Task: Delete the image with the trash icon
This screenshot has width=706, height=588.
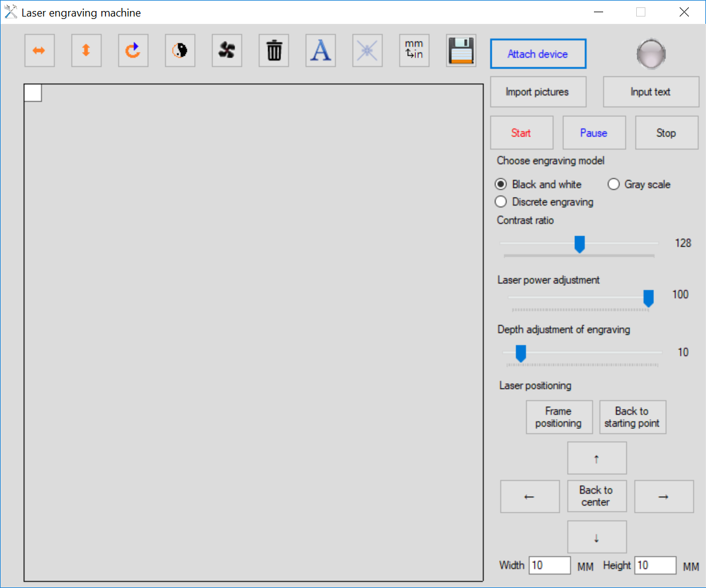Action: click(x=274, y=50)
